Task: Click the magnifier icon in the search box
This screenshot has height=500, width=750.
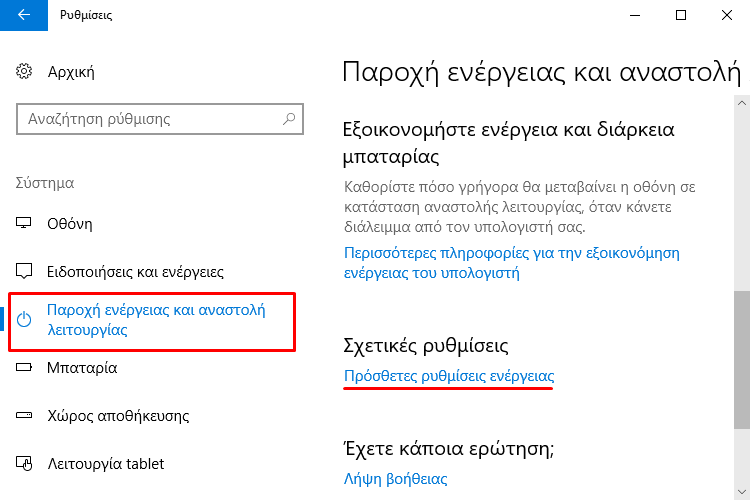Action: [x=289, y=119]
